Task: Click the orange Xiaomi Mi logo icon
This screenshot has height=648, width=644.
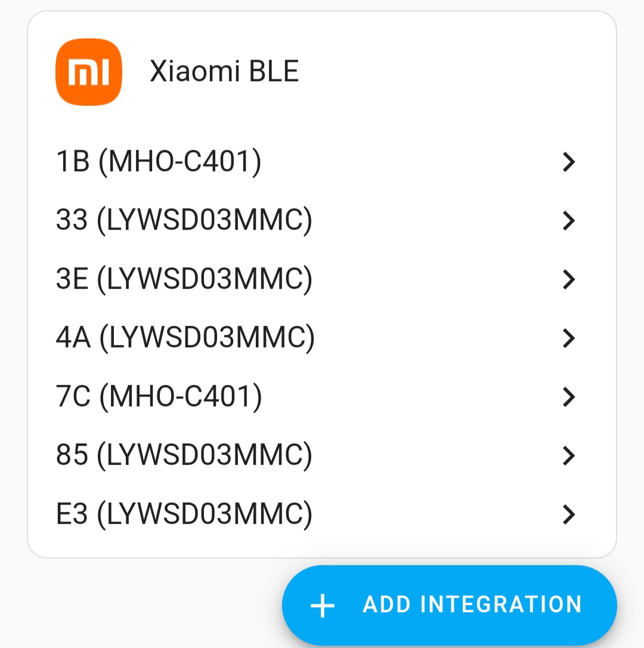Action: pos(89,72)
